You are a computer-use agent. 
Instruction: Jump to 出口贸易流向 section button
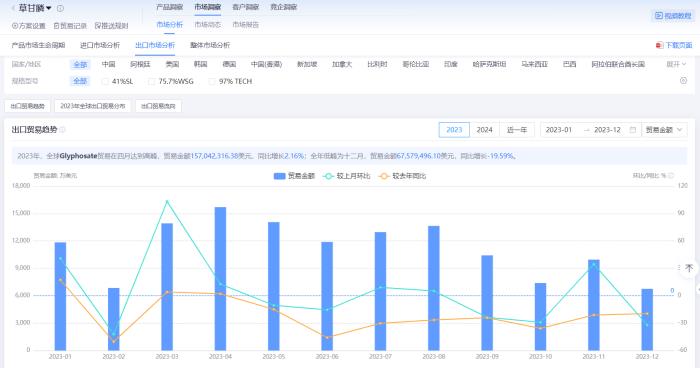pos(158,106)
